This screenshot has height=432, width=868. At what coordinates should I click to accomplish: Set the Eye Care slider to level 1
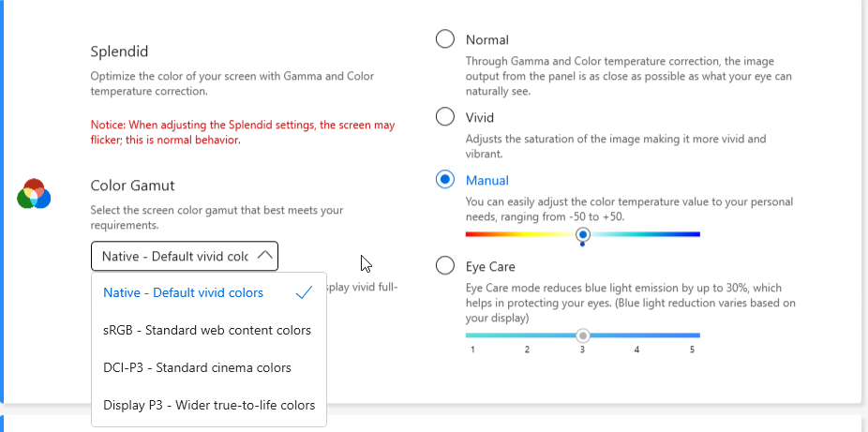472,335
